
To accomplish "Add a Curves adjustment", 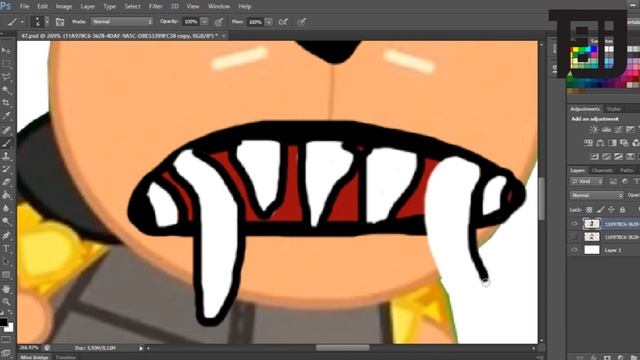I will pyautogui.click(x=618, y=129).
